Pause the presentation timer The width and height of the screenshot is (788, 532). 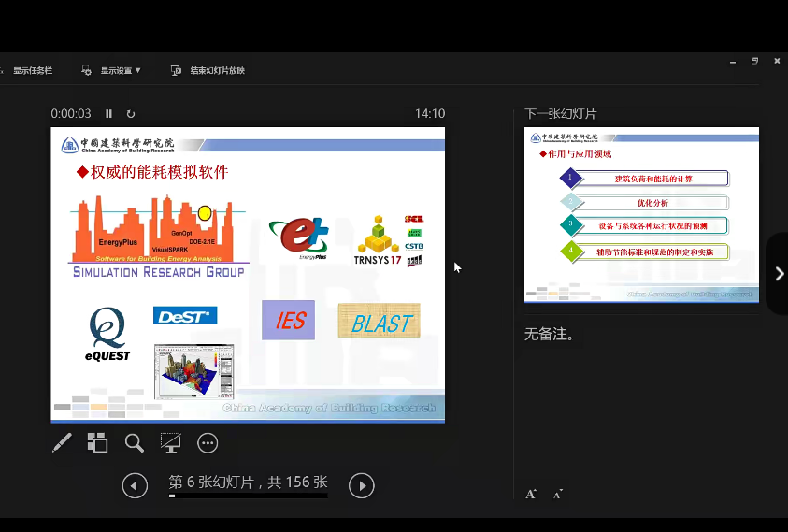point(108,114)
